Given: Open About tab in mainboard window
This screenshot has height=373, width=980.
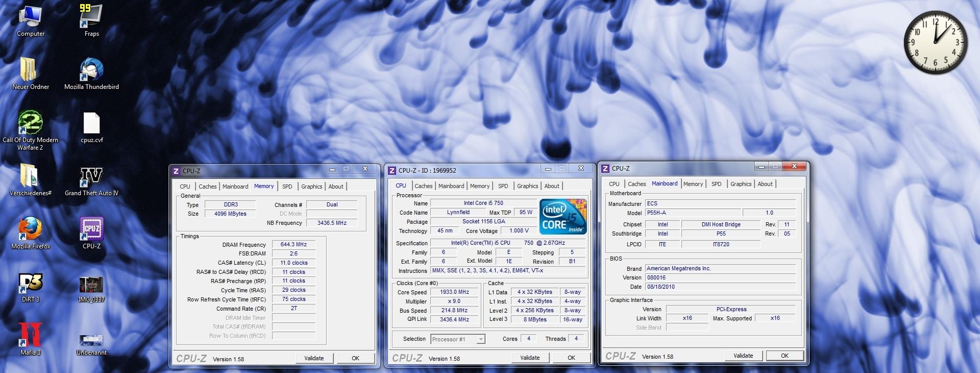Looking at the screenshot, I should tap(765, 184).
